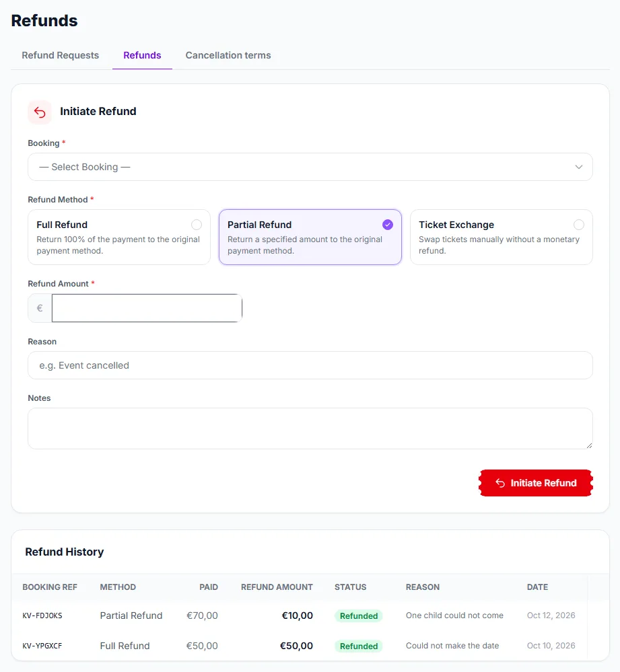This screenshot has height=672, width=620.
Task: Click the date Oct 10, 2026
Action: tap(551, 645)
